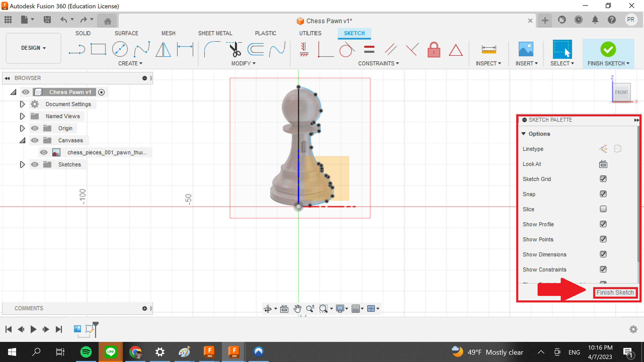The image size is (644, 362).
Task: Select the Center Diameter Circle tool
Action: point(120,49)
